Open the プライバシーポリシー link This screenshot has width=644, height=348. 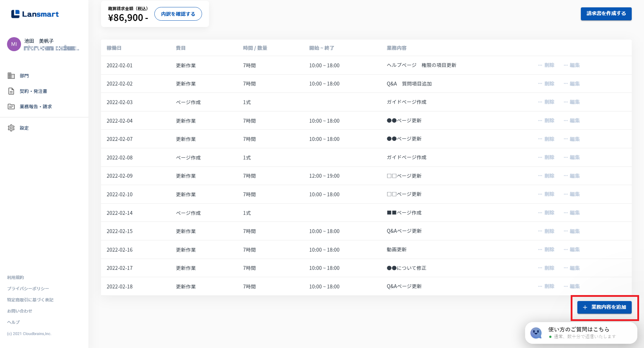click(28, 289)
